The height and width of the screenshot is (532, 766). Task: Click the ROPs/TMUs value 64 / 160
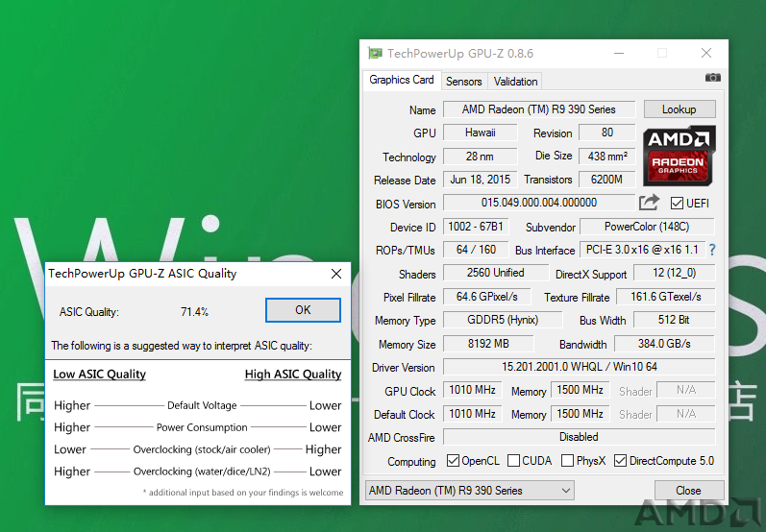pos(476,250)
